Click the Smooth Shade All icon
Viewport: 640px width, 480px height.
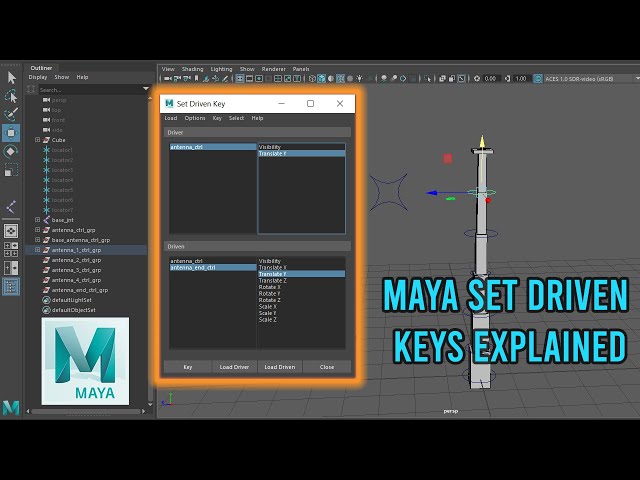(x=322, y=78)
